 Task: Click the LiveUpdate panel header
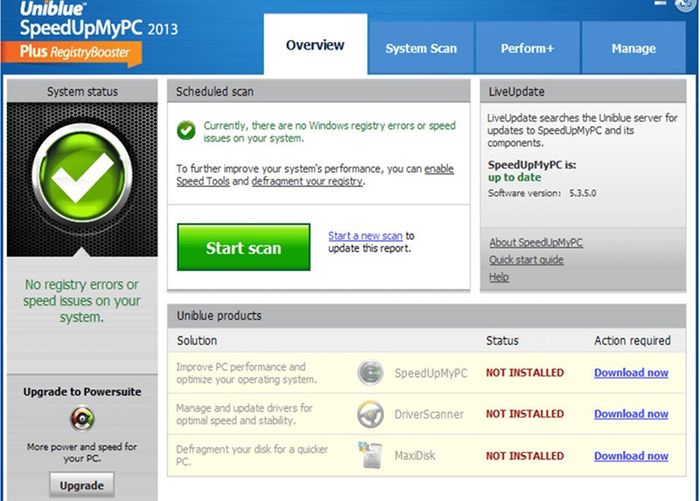(x=583, y=91)
